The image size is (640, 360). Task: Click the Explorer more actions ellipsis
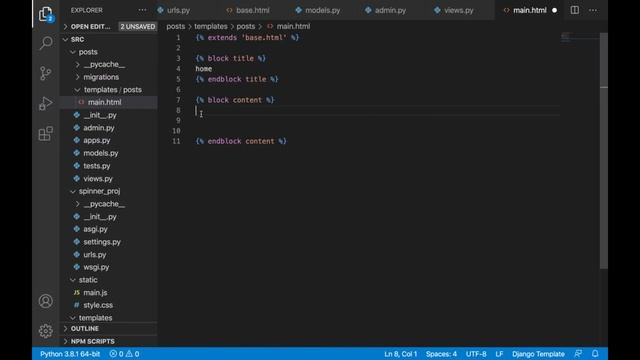coord(142,10)
